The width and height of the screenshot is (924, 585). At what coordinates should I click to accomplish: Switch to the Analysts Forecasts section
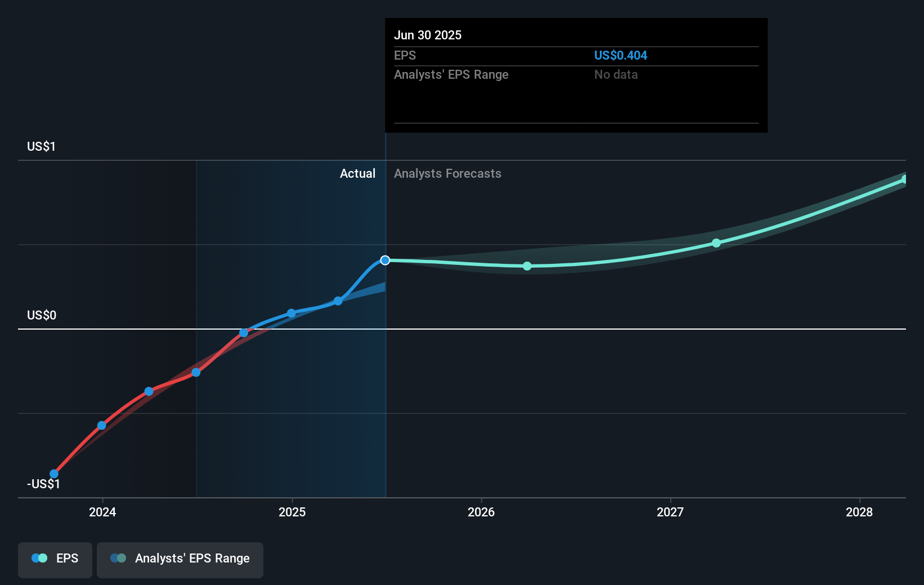click(x=447, y=174)
